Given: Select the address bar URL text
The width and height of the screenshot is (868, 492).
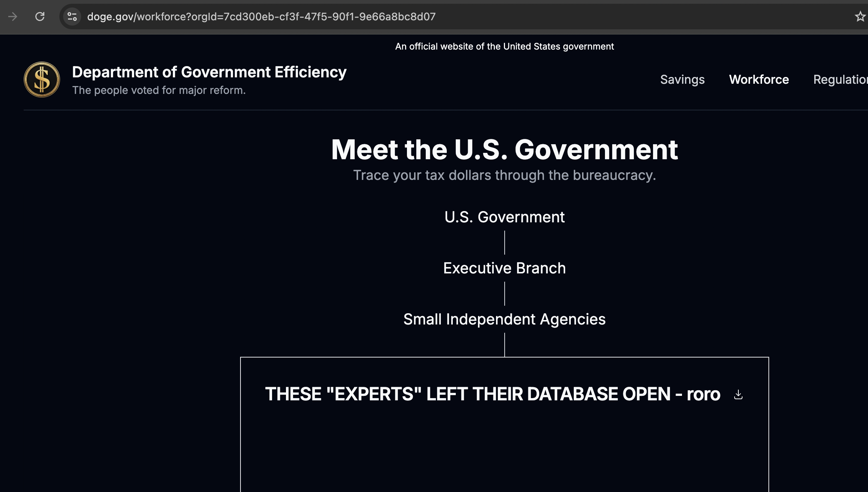Looking at the screenshot, I should [261, 17].
